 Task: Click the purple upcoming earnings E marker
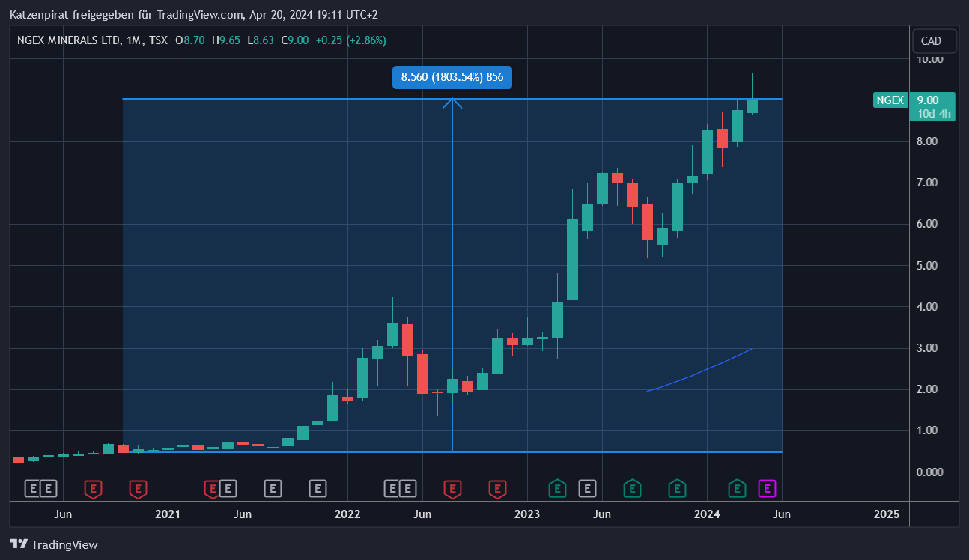click(767, 489)
